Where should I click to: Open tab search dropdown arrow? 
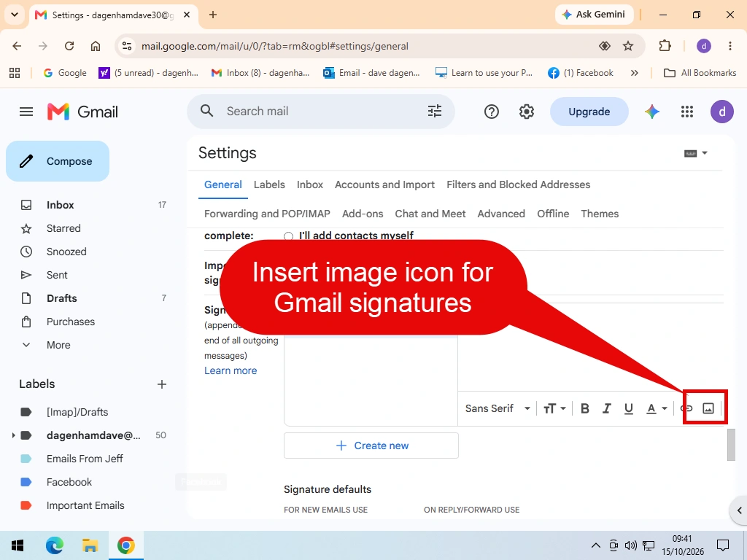pyautogui.click(x=15, y=15)
